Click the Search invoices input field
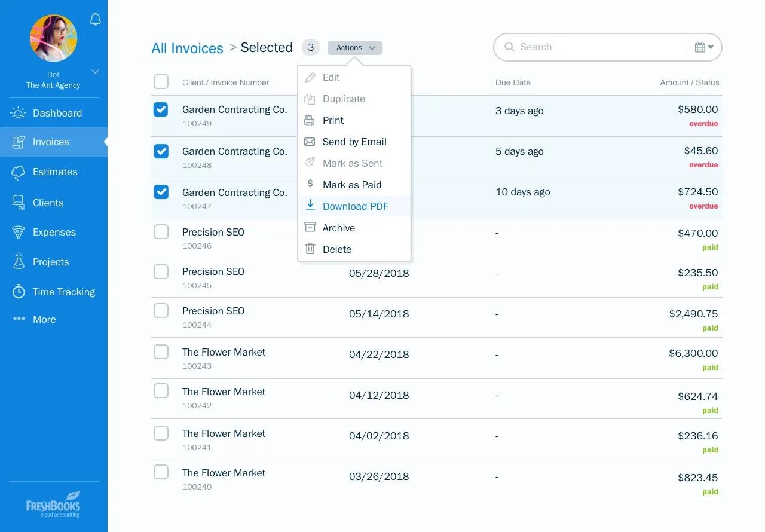The width and height of the screenshot is (765, 532). [x=598, y=47]
